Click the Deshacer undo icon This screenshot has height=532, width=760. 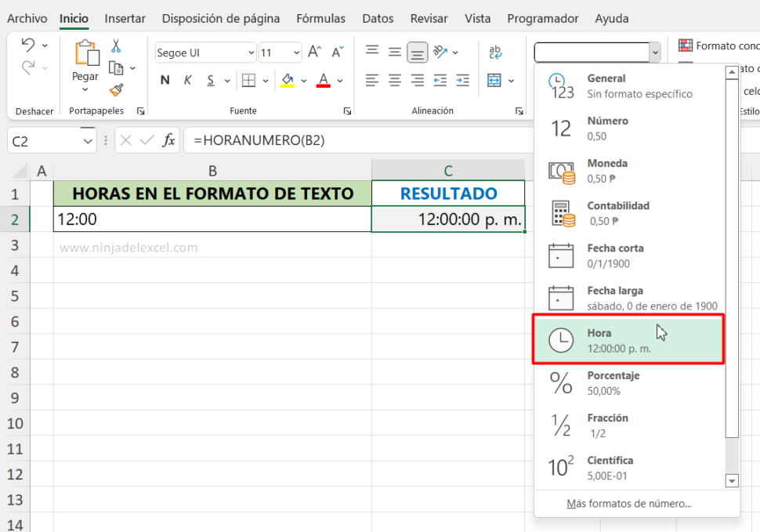(27, 45)
